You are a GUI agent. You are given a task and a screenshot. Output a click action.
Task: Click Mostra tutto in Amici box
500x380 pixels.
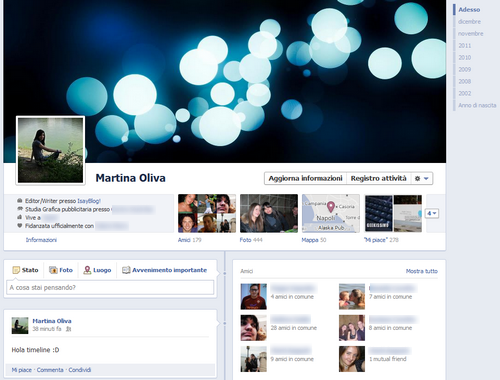[422, 271]
